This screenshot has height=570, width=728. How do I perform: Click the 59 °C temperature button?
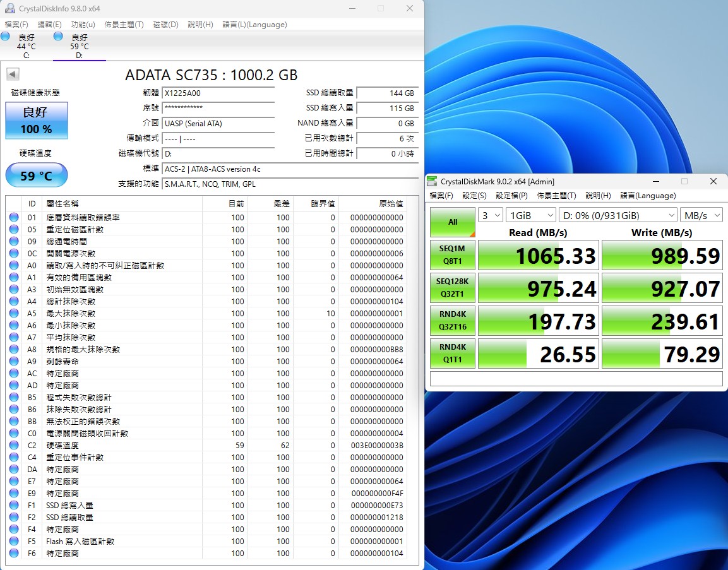37,175
